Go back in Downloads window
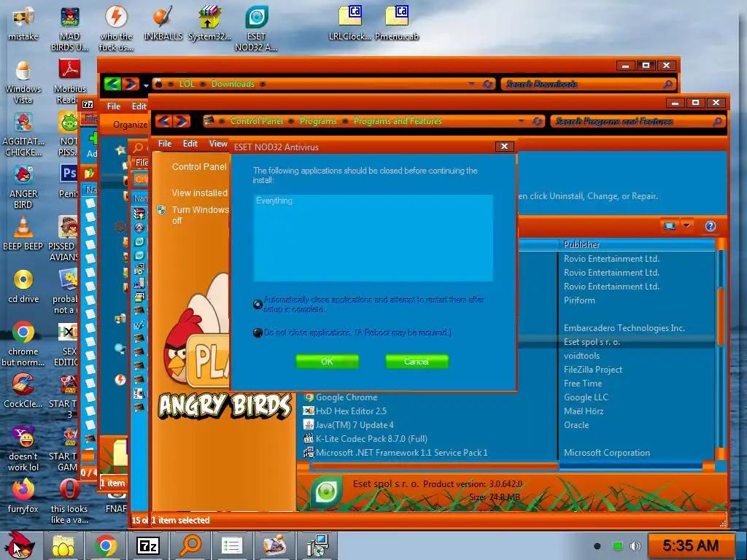Viewport: 747px width, 560px height. [x=112, y=85]
